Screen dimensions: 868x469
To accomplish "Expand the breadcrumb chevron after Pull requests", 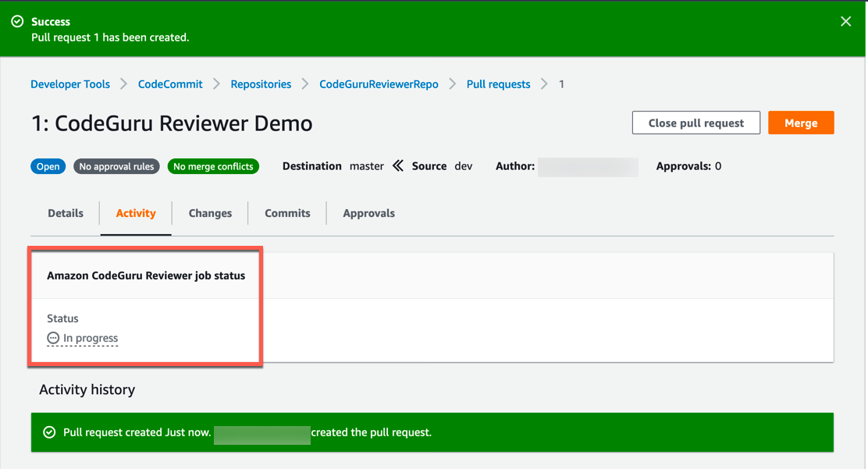I will coord(546,83).
